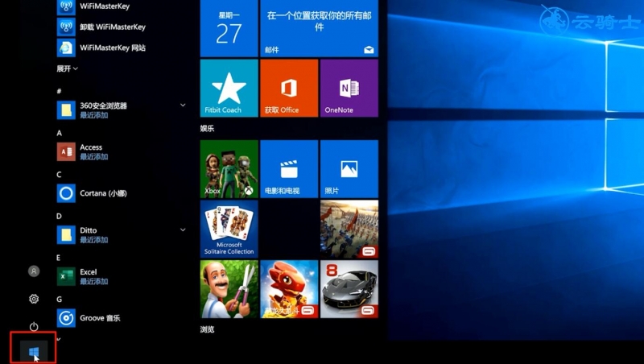Viewport: 644px width, 364px height.
Task: Click the user account avatar icon
Action: coord(34,271)
